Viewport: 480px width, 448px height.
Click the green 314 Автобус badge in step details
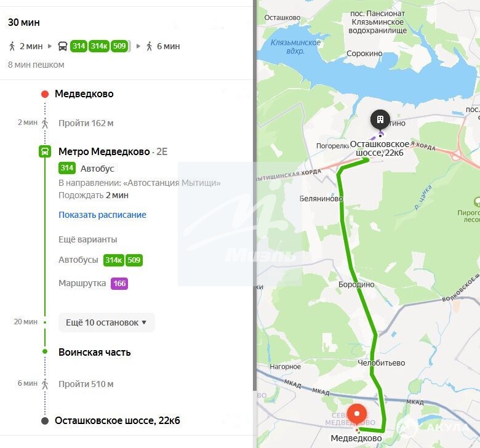[67, 168]
